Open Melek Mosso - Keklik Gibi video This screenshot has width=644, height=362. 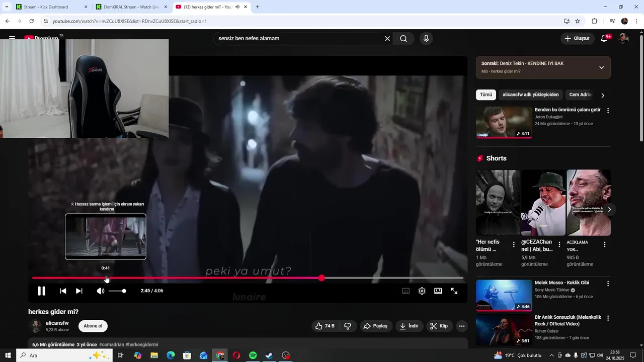(x=562, y=283)
